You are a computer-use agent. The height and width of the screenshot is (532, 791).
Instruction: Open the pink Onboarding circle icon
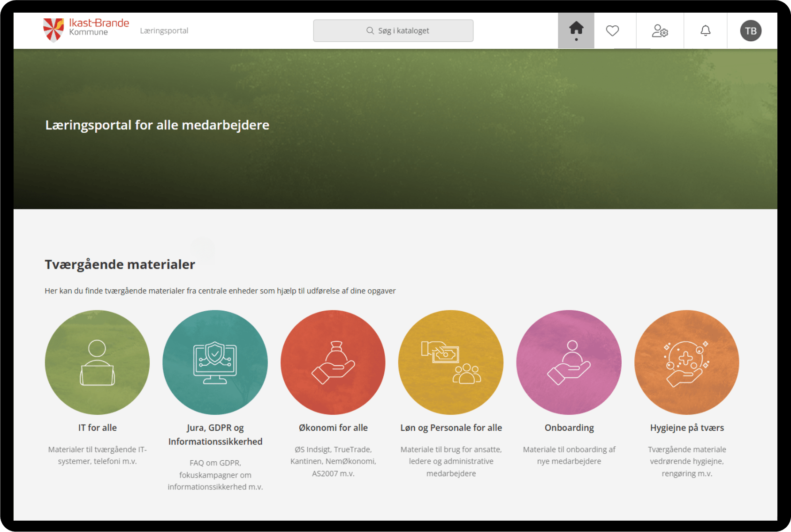(x=569, y=362)
